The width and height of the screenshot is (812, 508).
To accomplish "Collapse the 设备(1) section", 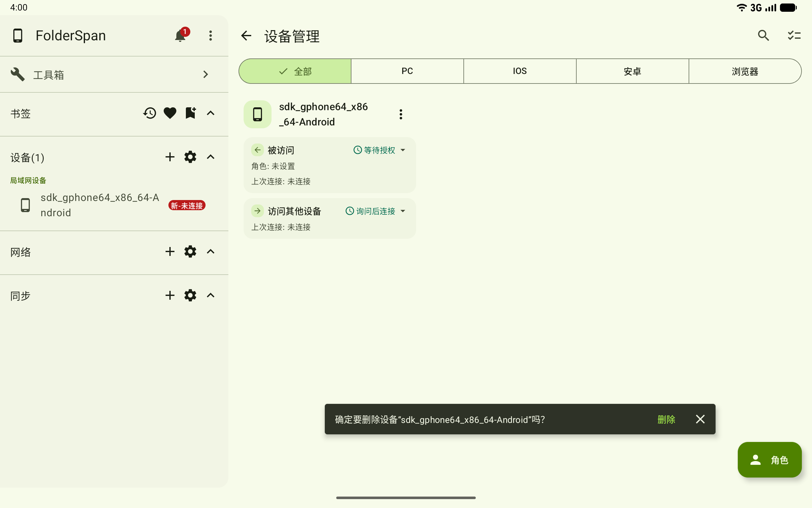I will click(x=210, y=157).
